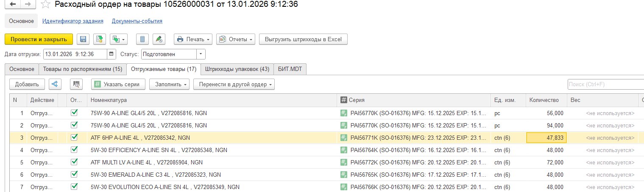Expand the Статус dropdown list
644x192 pixels.
pyautogui.click(x=201, y=54)
